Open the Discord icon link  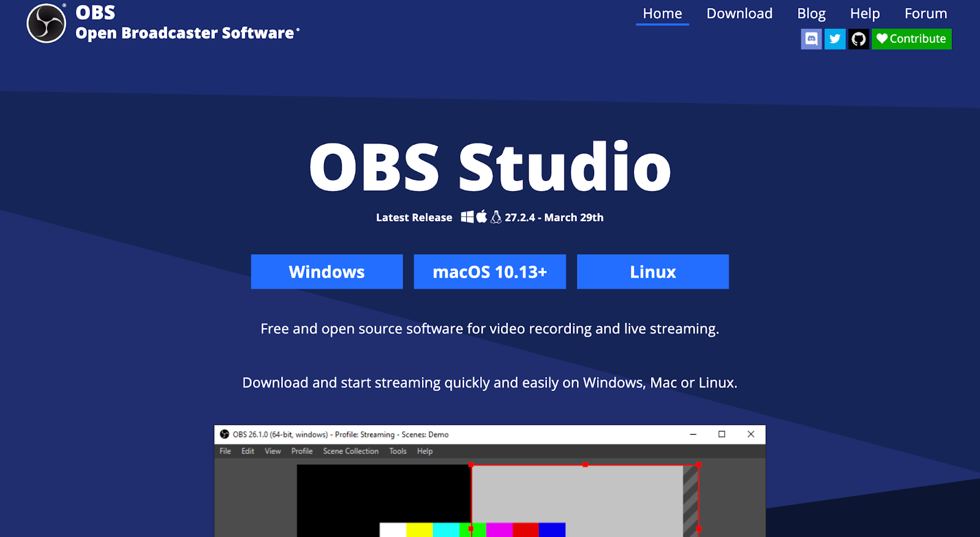pos(811,39)
